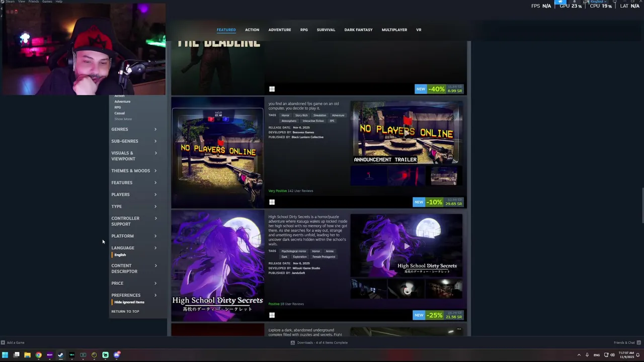
Task: Expand Controller Support filter
Action: pyautogui.click(x=134, y=221)
